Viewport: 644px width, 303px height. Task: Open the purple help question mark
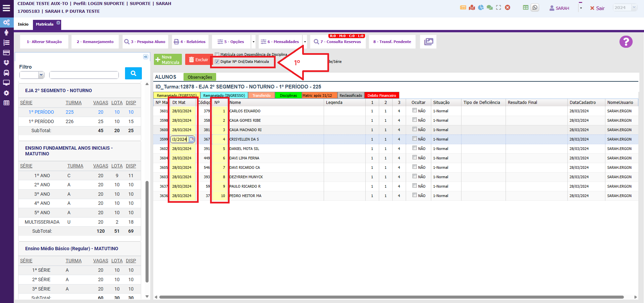(x=626, y=42)
